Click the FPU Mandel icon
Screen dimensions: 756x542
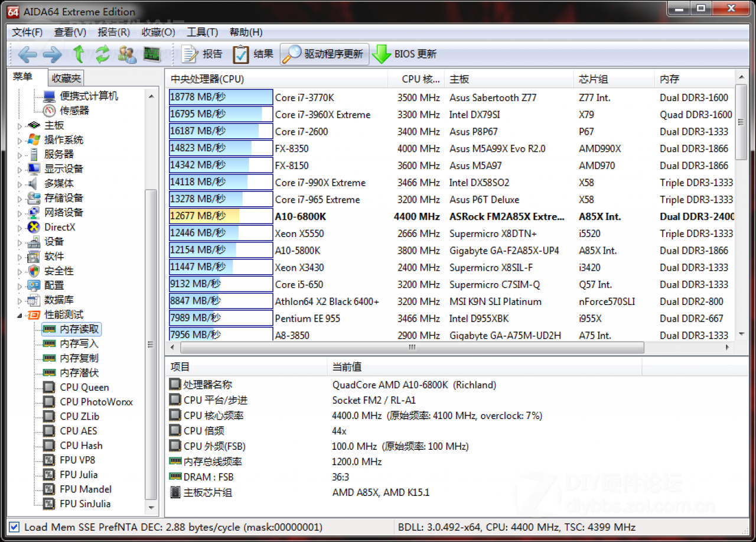tap(50, 489)
